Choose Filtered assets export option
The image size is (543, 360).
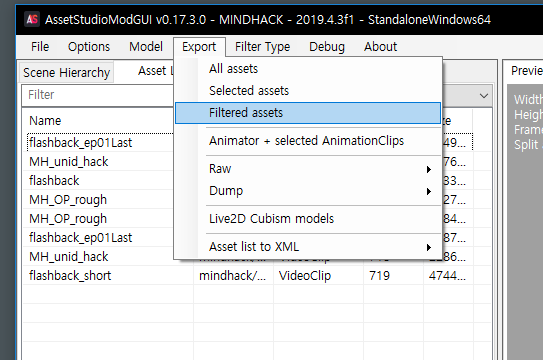pos(308,113)
